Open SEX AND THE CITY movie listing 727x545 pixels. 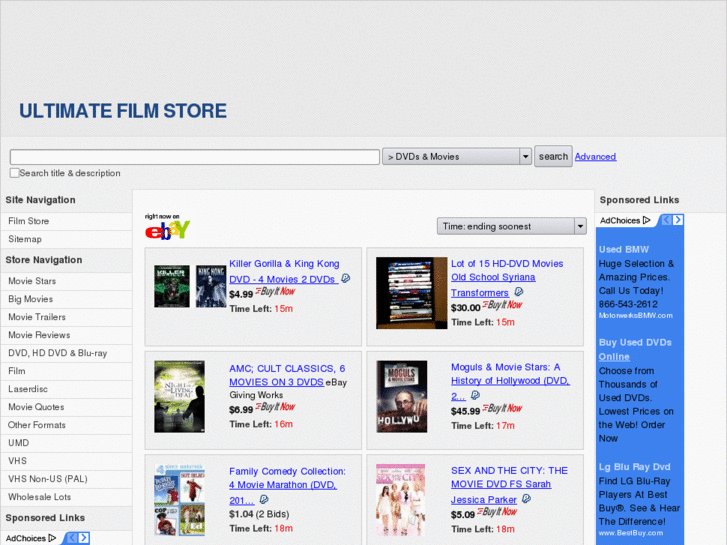pyautogui.click(x=509, y=485)
